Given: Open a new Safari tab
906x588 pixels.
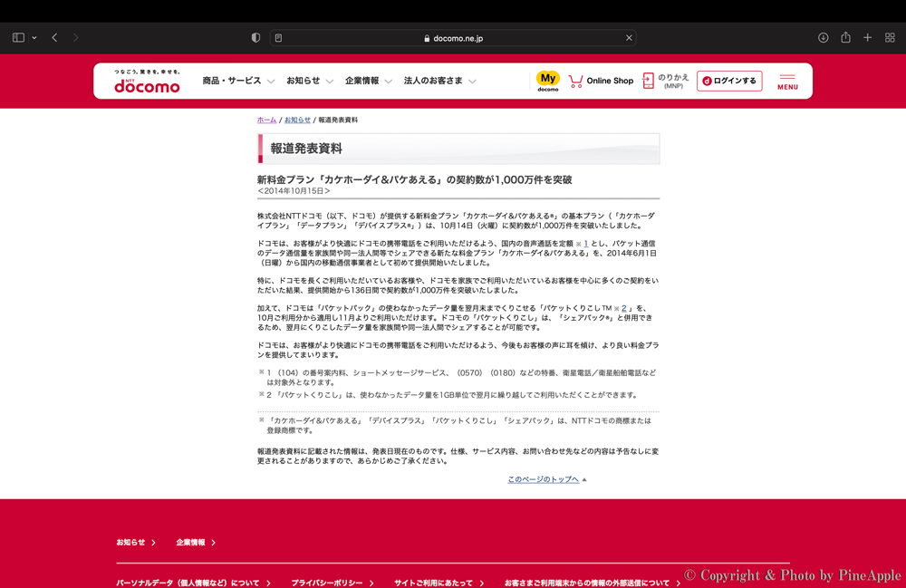Looking at the screenshot, I should pos(867,38).
